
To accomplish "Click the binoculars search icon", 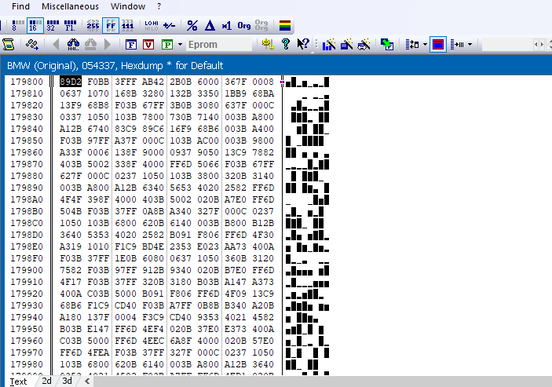I will tap(73, 44).
